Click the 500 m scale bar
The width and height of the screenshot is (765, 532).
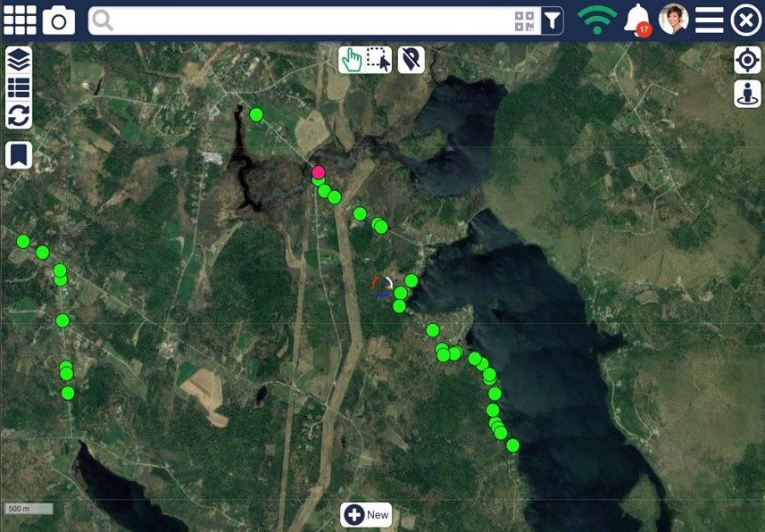[x=29, y=509]
